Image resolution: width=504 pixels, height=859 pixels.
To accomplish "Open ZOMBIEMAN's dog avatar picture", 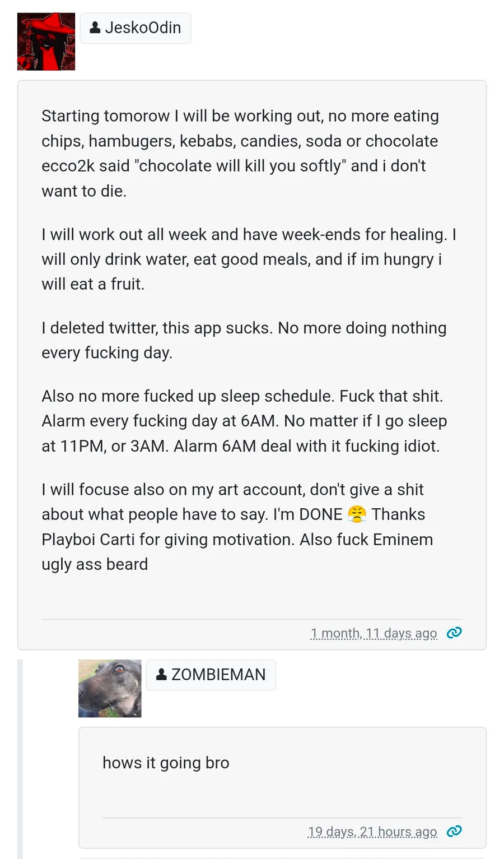I will tap(110, 688).
